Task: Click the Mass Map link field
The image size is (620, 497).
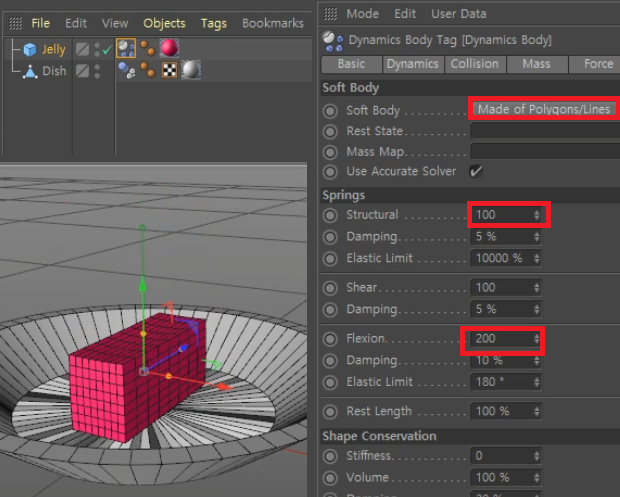Action: click(x=545, y=151)
